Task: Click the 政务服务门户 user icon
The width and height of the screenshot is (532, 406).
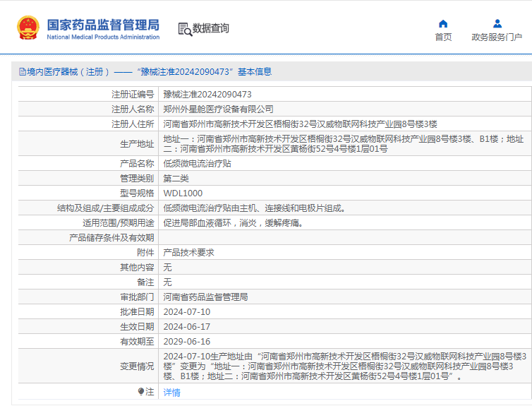Action: tap(497, 23)
